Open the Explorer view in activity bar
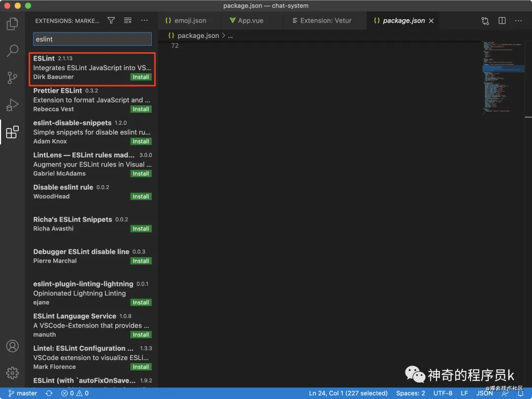The width and height of the screenshot is (532, 399). [12, 24]
